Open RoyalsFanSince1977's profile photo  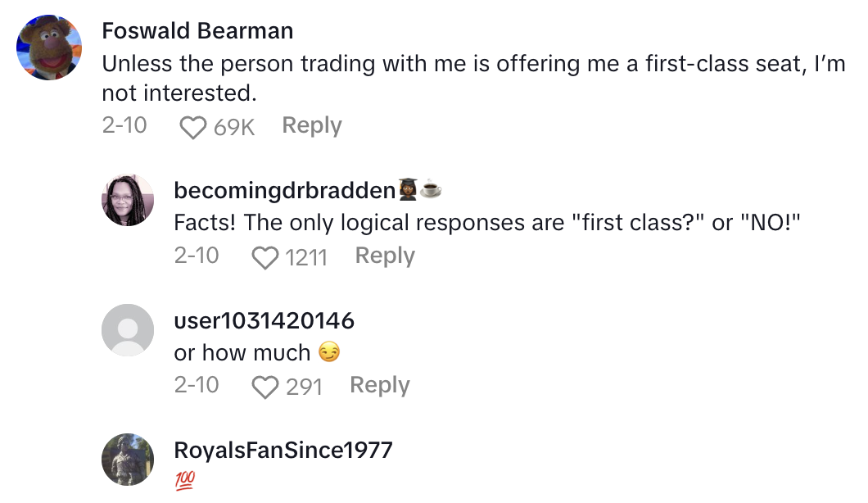pyautogui.click(x=128, y=459)
